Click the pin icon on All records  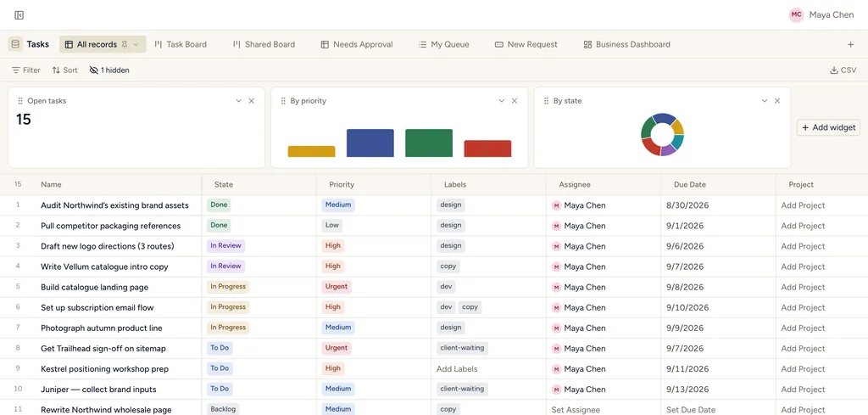coord(125,44)
